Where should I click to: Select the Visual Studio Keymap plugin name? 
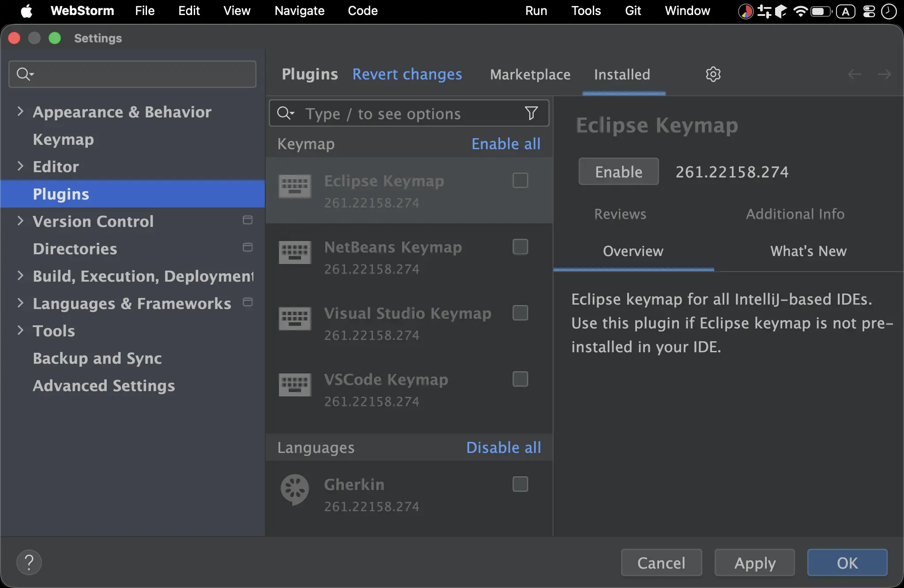tap(407, 313)
